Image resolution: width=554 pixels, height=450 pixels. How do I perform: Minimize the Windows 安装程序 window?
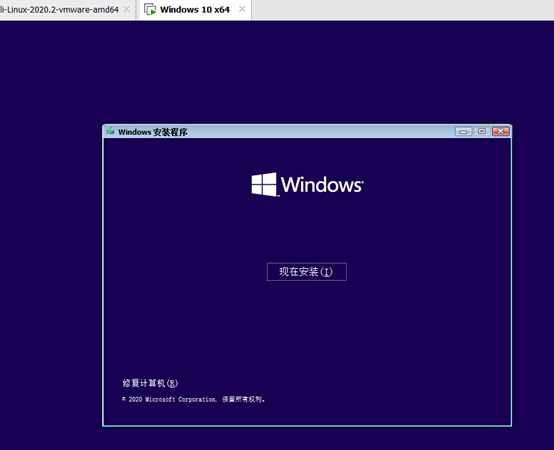pos(464,131)
